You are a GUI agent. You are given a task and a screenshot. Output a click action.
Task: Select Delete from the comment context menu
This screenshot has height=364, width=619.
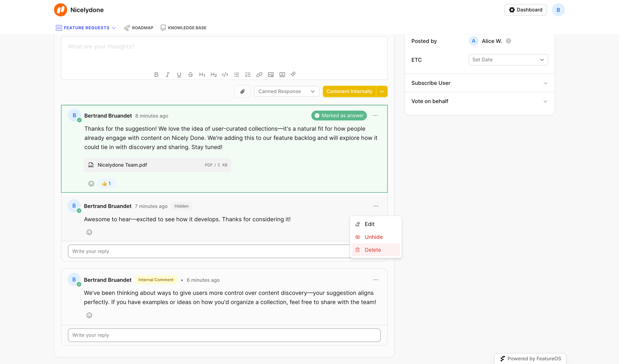373,250
